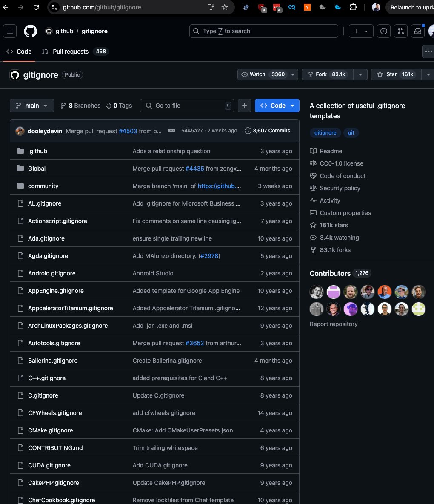Open Activity sidebar link
This screenshot has width=434, height=504.
point(325,200)
